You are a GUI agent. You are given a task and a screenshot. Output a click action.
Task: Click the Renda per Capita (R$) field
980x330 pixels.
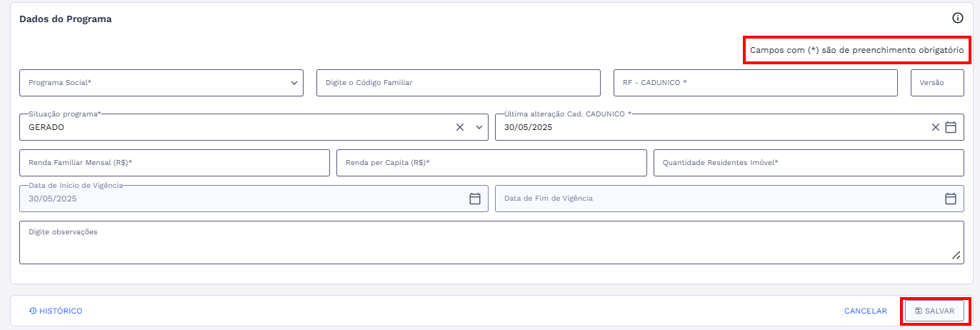[491, 163]
